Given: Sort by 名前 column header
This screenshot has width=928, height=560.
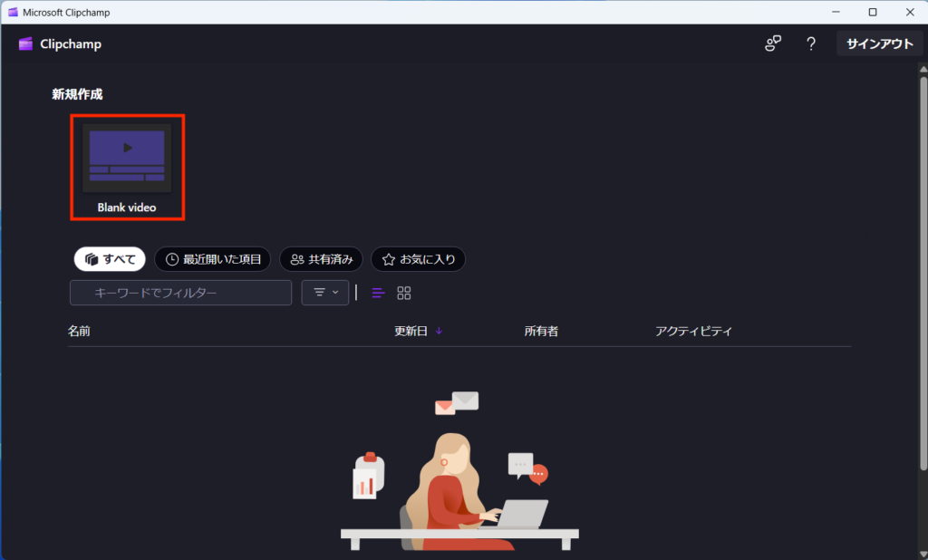Looking at the screenshot, I should coord(79,331).
